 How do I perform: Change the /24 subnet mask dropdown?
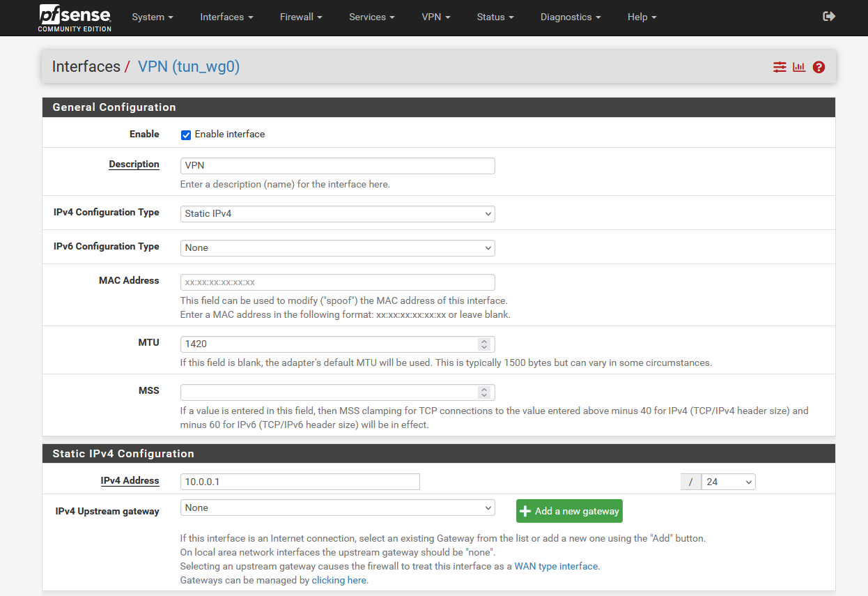click(x=728, y=482)
